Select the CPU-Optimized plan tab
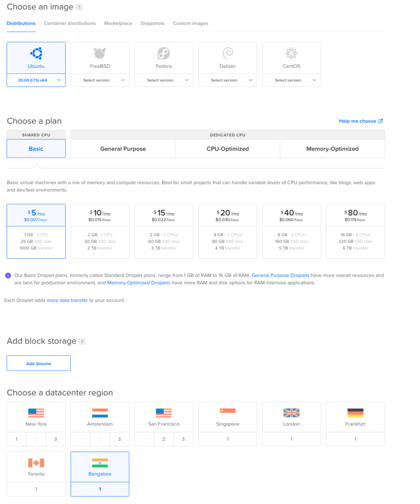The image size is (420, 504). [228, 149]
